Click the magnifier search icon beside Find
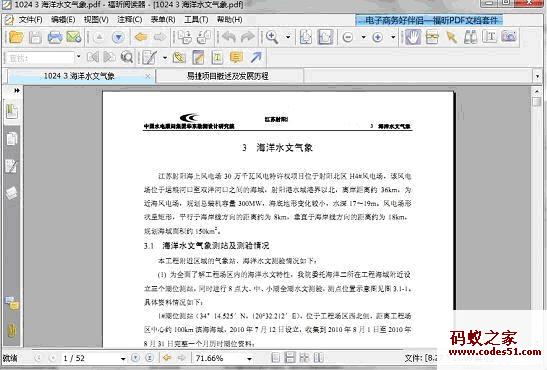The image size is (547, 370). [127, 57]
